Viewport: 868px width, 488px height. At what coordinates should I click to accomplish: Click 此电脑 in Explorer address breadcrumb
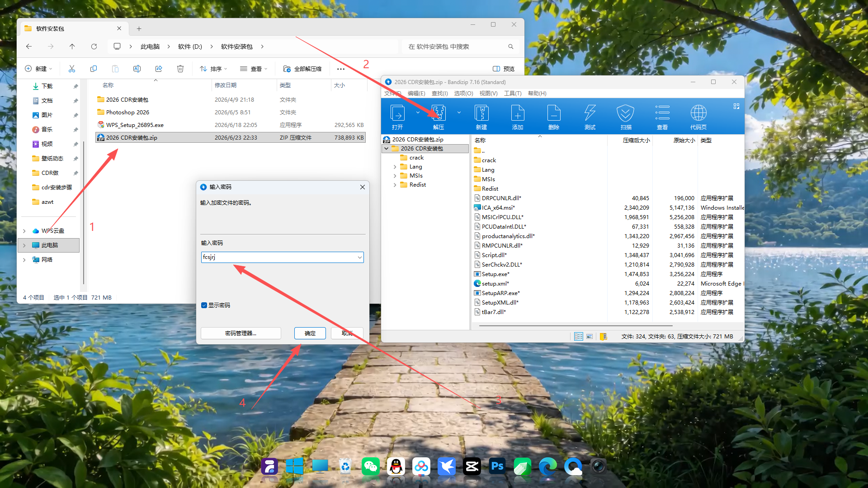pos(150,47)
